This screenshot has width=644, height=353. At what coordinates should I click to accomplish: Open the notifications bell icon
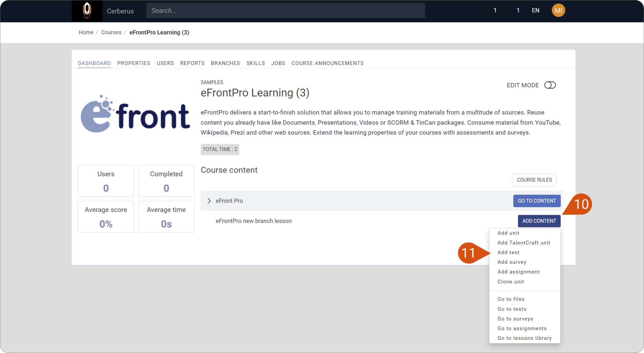[x=510, y=11]
